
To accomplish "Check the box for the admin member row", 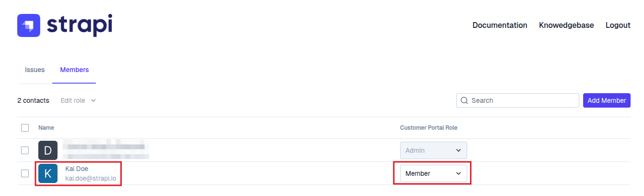I will [25, 150].
